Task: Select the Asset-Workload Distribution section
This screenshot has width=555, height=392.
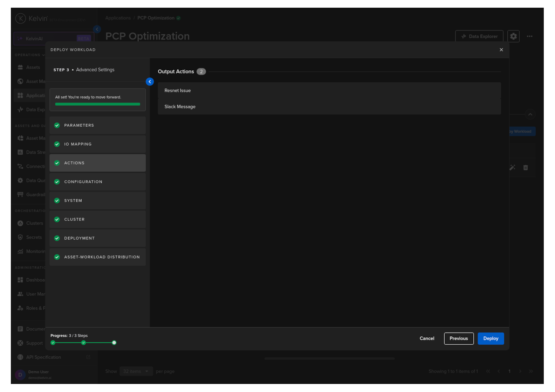Action: 97,257
